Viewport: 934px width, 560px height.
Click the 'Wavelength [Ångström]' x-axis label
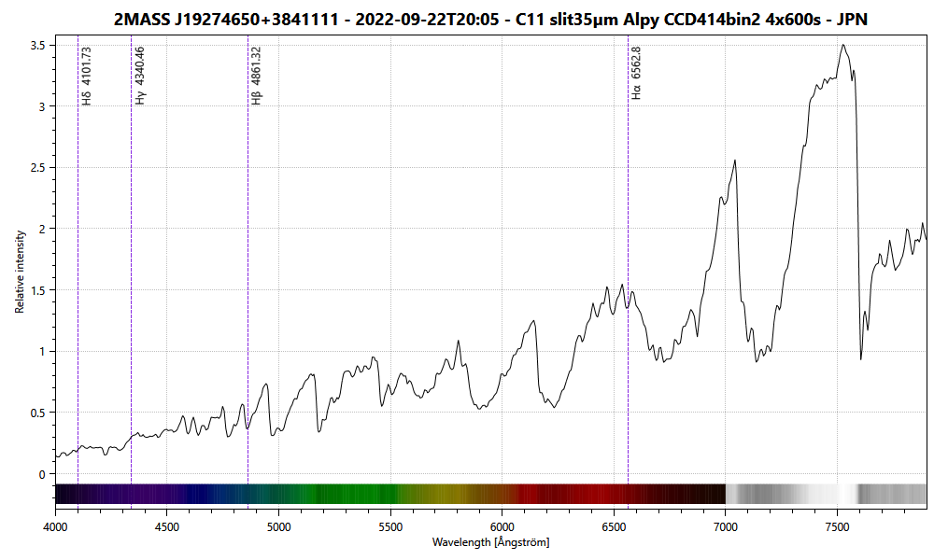[490, 542]
